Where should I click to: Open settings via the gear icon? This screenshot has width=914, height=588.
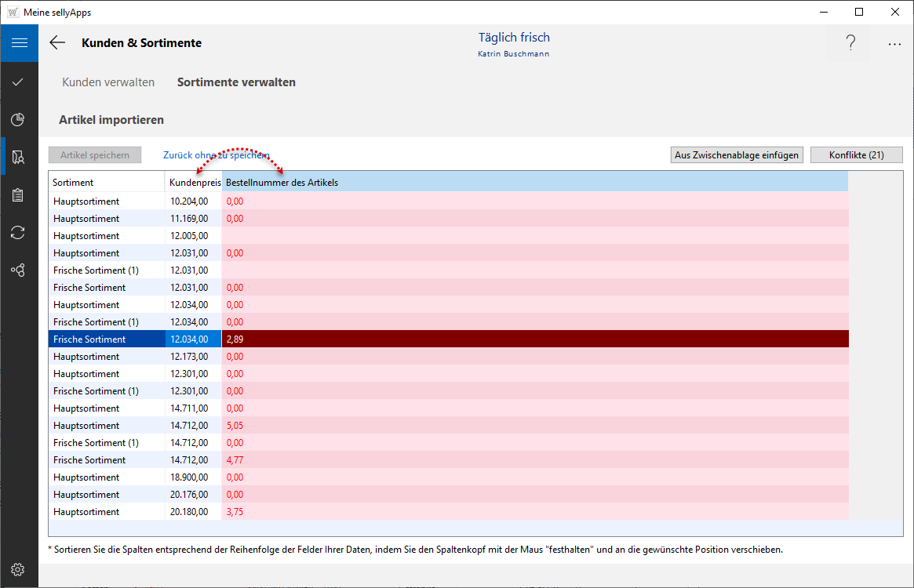19,569
